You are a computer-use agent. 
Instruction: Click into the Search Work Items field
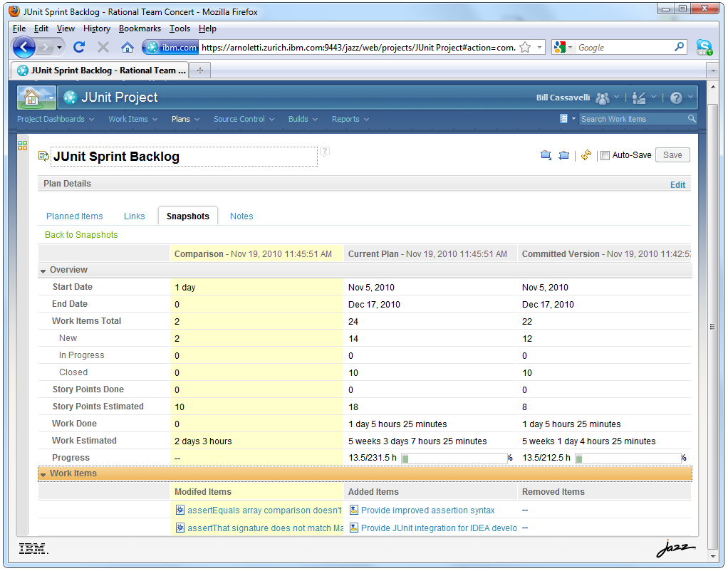[633, 119]
